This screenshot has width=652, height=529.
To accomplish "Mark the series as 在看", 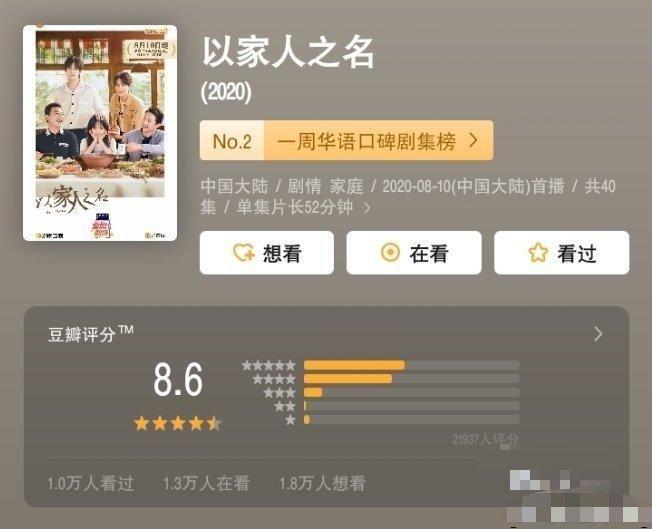I will (x=414, y=252).
